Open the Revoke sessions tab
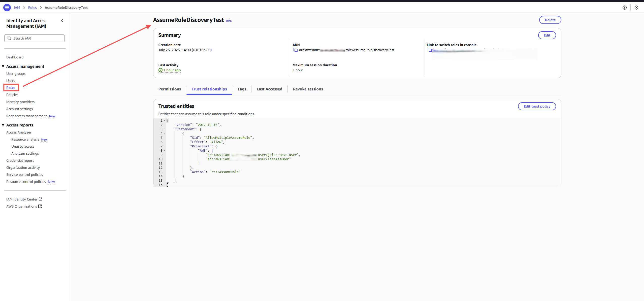Screen dimensions: 644x301 308,89
